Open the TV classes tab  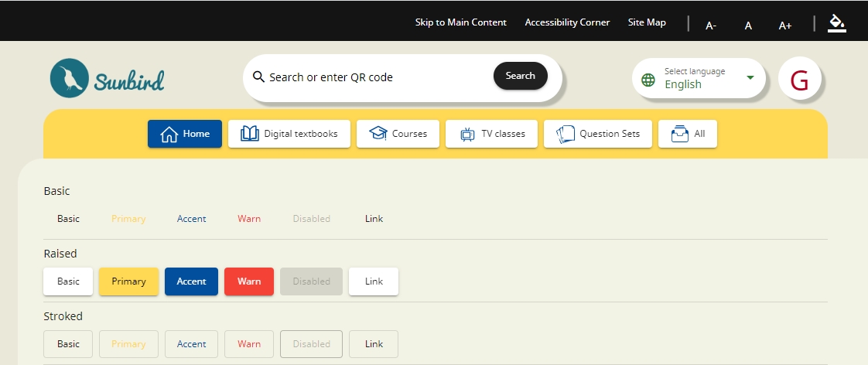point(492,134)
